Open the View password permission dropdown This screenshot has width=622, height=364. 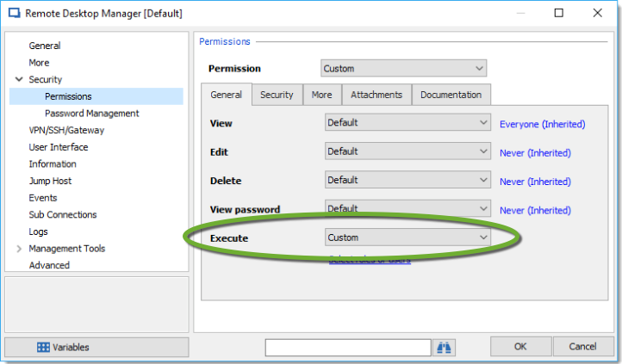click(x=407, y=208)
